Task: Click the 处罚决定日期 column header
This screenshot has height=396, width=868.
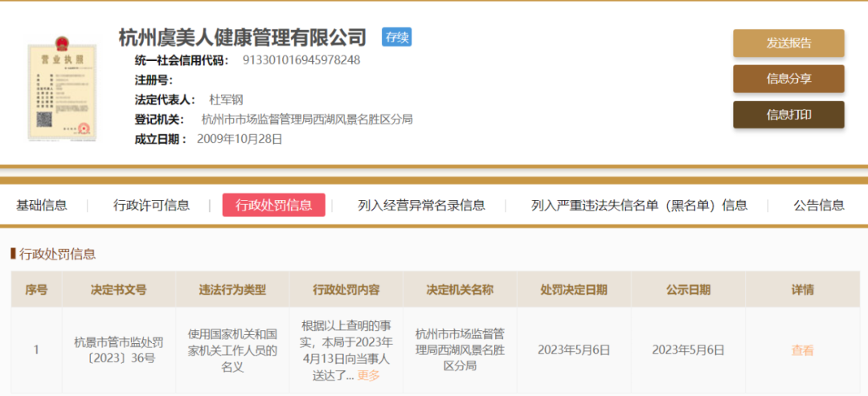Action: (x=574, y=290)
